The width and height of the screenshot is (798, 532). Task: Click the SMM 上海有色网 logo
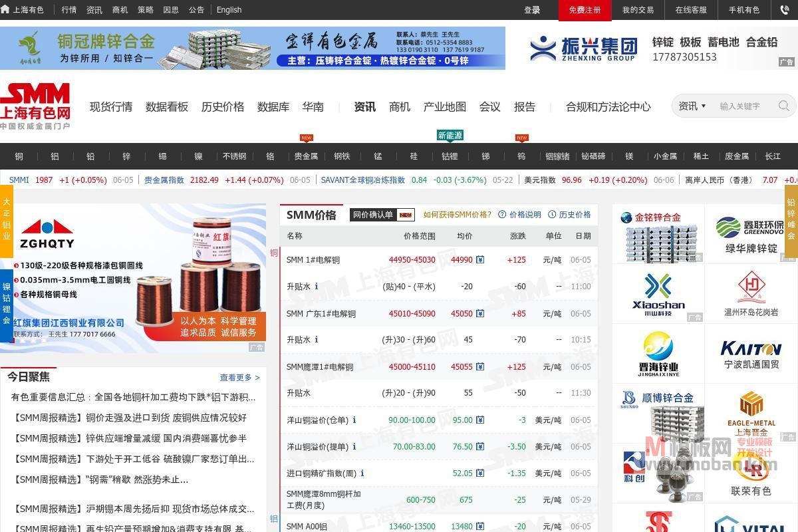(x=35, y=106)
